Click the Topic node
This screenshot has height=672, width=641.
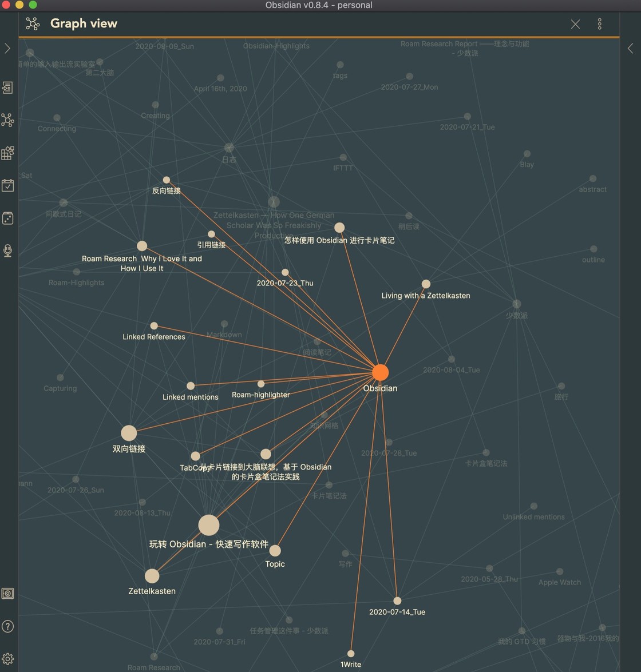click(275, 550)
